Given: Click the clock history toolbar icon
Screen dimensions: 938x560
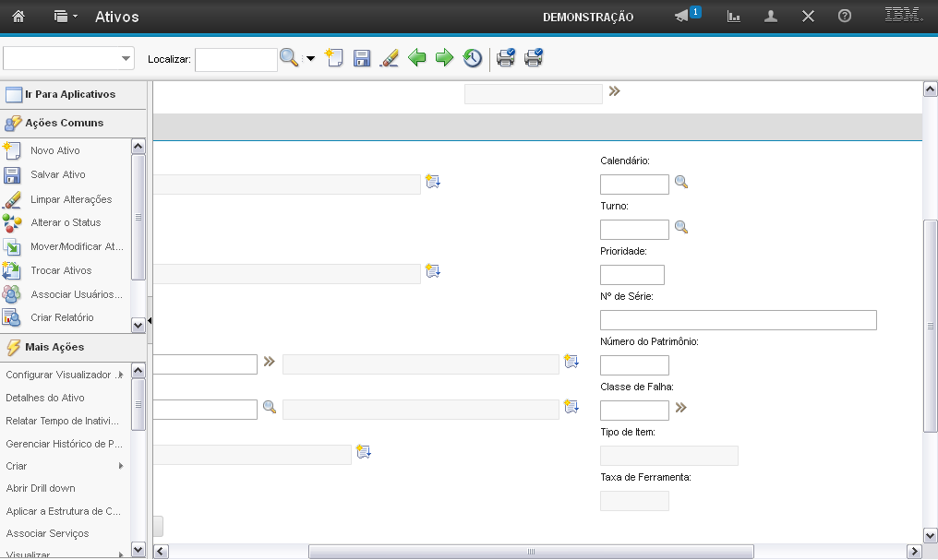Looking at the screenshot, I should 473,58.
